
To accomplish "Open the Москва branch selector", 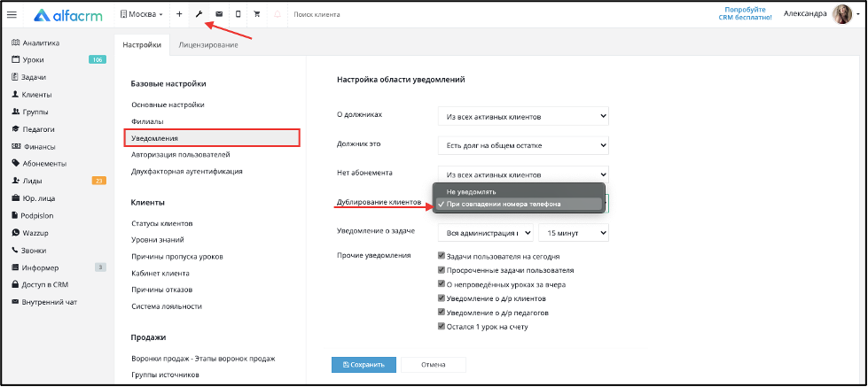I will 141,14.
